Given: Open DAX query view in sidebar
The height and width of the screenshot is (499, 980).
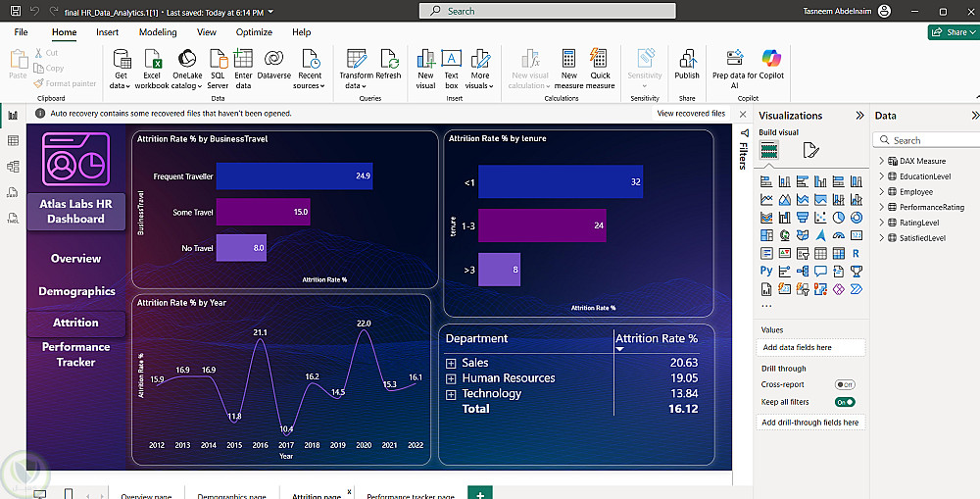Looking at the screenshot, I should tap(13, 192).
